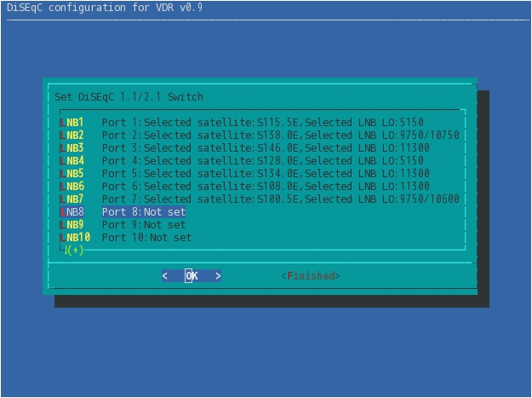
Task: Click the (+) scroll-more indicator
Action: tap(74, 250)
